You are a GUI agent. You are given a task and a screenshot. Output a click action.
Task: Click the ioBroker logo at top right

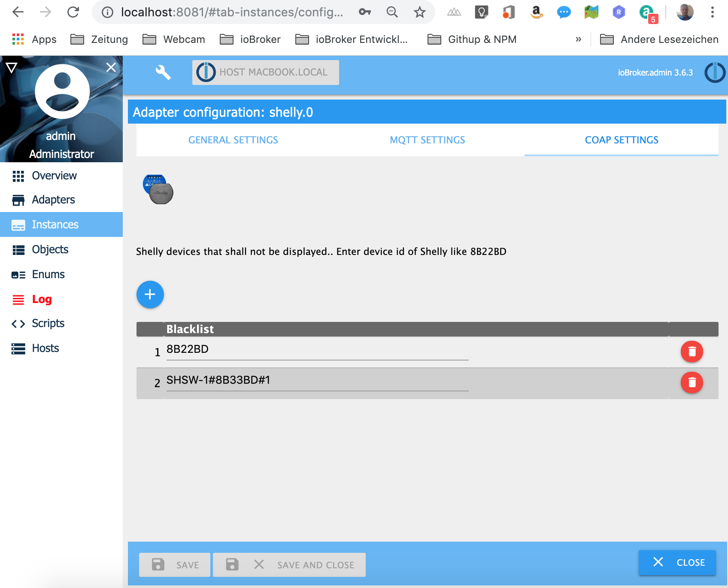[715, 73]
